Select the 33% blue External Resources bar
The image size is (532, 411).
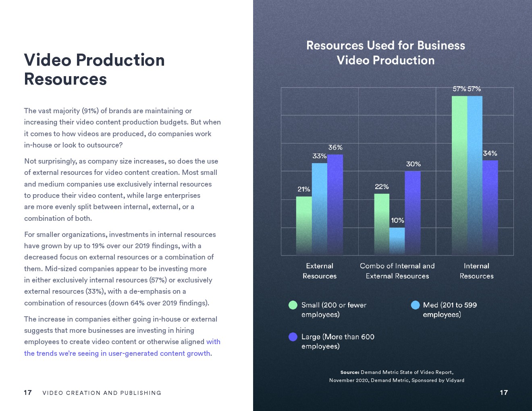click(319, 209)
